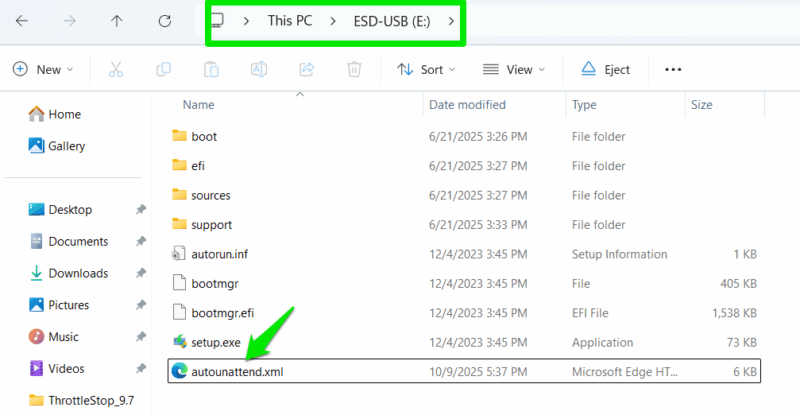Open Documents in the sidebar

coord(68,241)
